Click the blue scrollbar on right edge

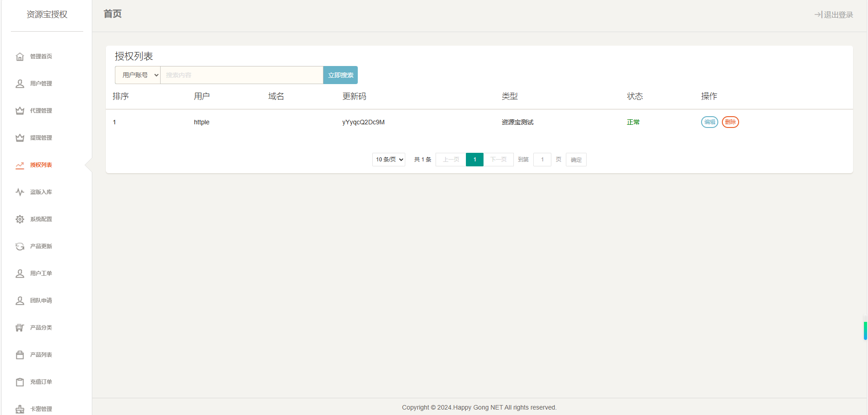865,330
